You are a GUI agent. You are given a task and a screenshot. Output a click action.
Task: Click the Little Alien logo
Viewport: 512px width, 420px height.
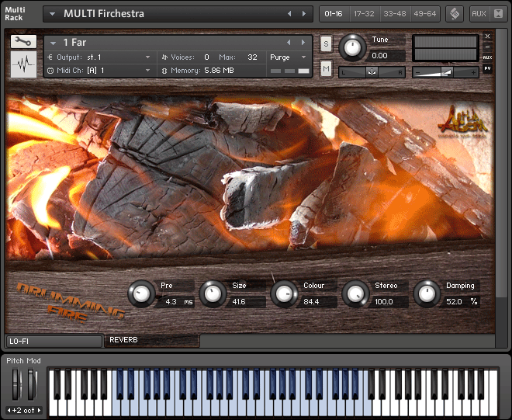coord(462,122)
